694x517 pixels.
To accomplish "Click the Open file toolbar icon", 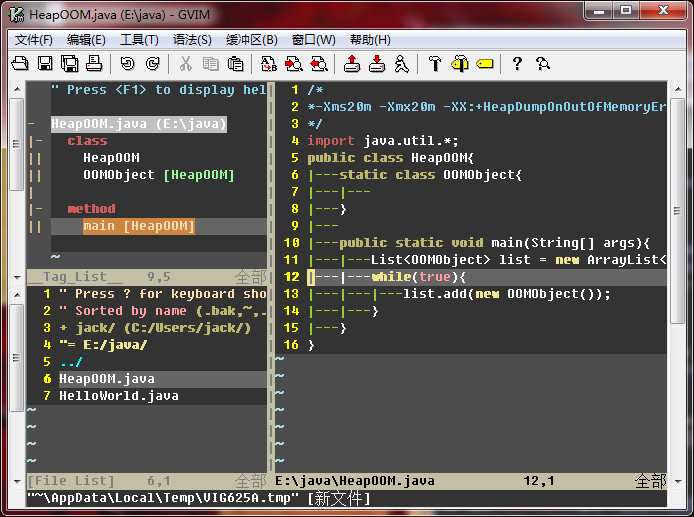I will click(20, 64).
